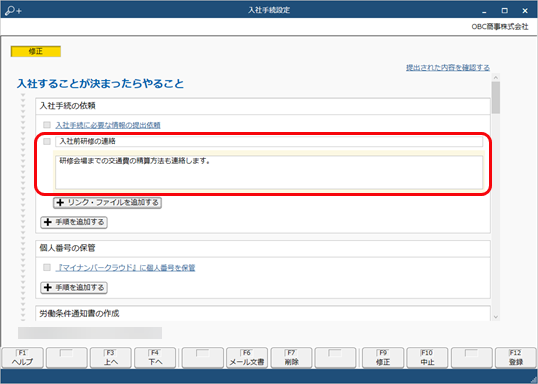Open 『マイナンバークラウド』に個人番号を保管 link
538x384 pixels.
125,268
